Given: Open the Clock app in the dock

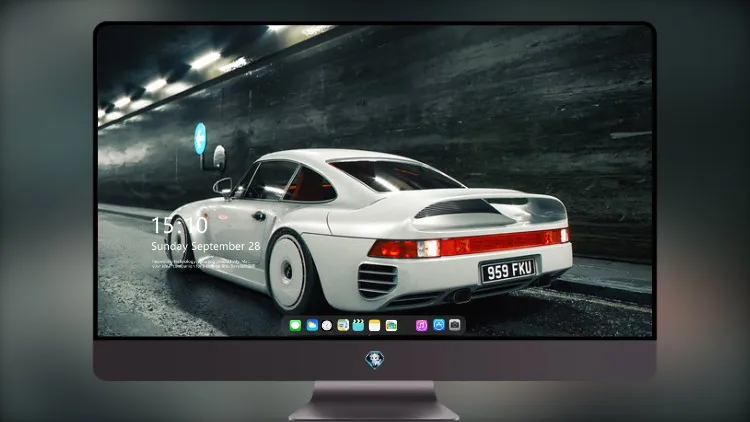Looking at the screenshot, I should click(327, 326).
